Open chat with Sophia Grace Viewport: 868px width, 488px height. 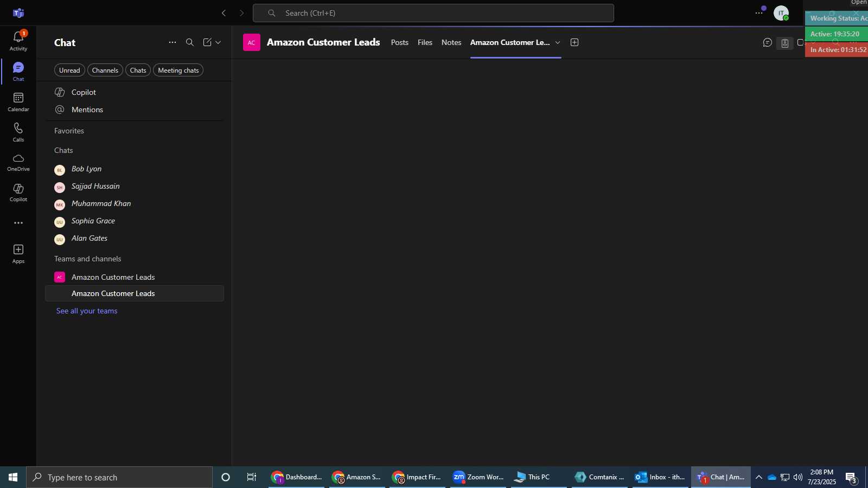click(135, 221)
